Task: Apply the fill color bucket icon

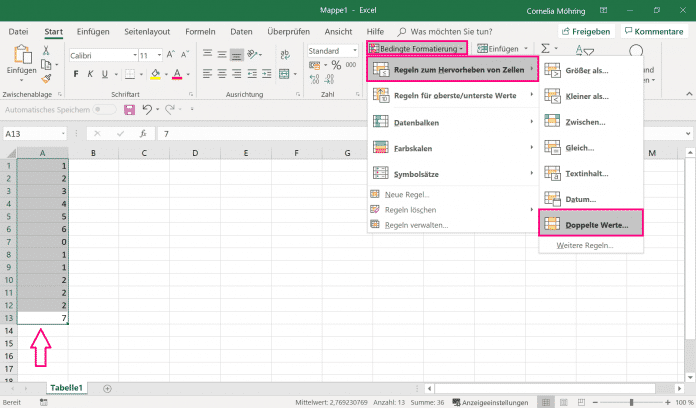Action: pyautogui.click(x=155, y=74)
